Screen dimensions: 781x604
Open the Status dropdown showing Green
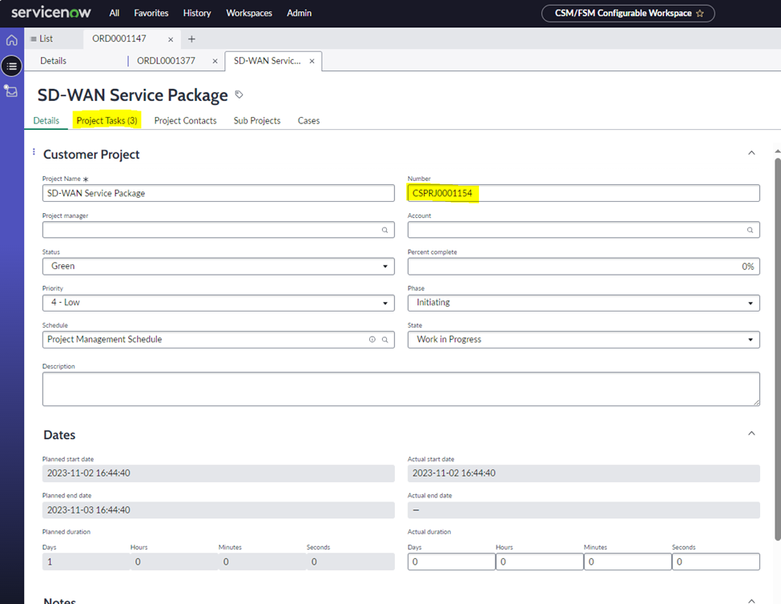coord(218,266)
